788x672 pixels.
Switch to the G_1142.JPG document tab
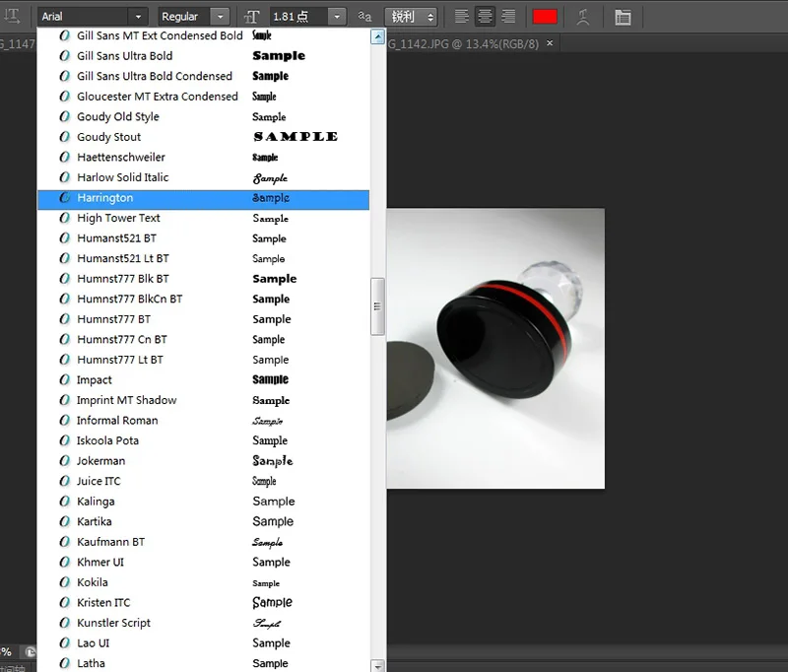[462, 43]
